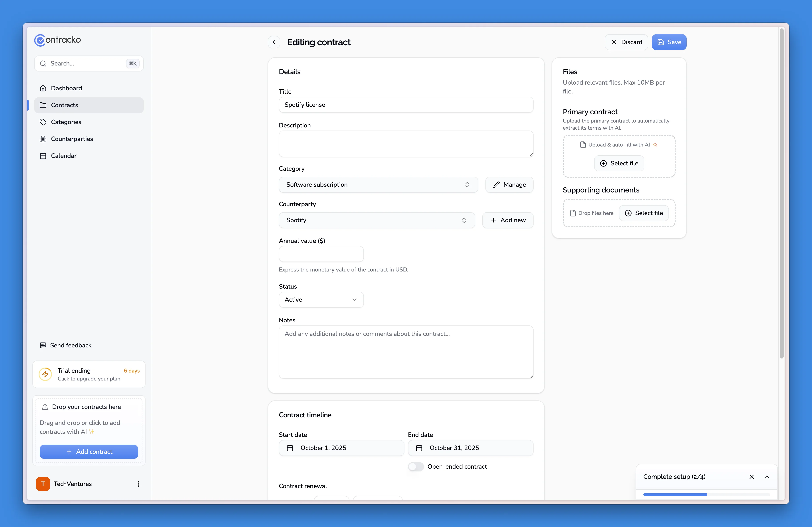Open the three-dot menu beside TechVentures
The width and height of the screenshot is (812, 527).
138,484
